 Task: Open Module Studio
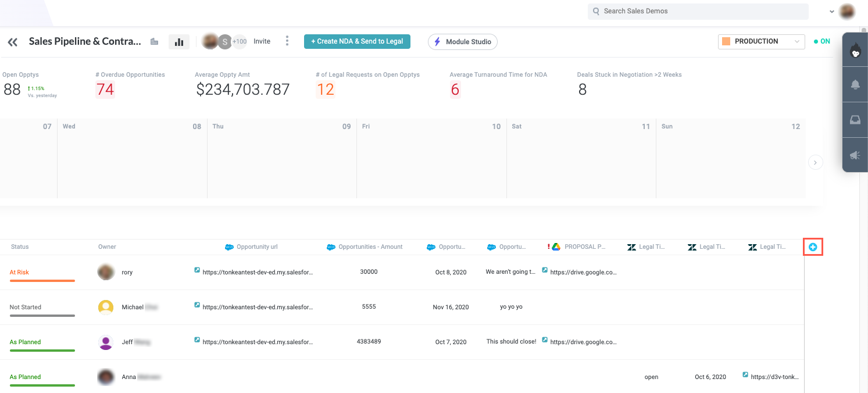pos(462,42)
